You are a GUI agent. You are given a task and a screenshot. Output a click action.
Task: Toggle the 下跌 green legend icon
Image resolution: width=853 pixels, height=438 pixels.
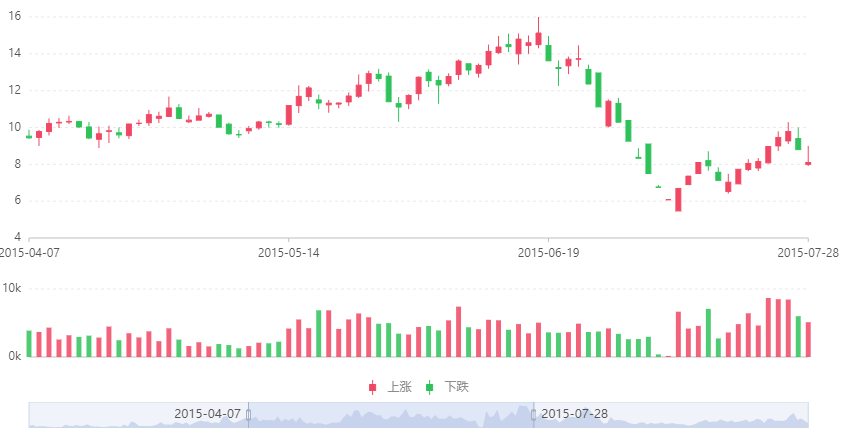tap(430, 387)
